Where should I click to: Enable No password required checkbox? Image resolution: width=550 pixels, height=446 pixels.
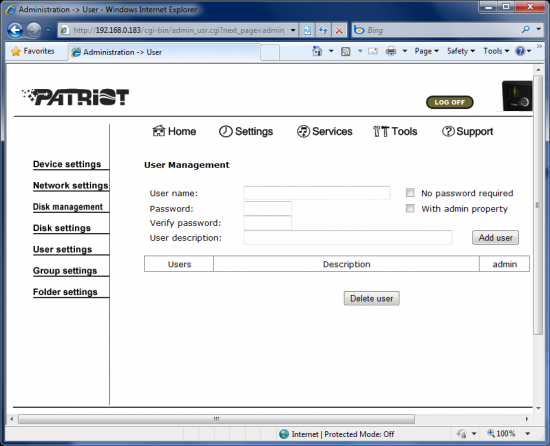pyautogui.click(x=410, y=192)
